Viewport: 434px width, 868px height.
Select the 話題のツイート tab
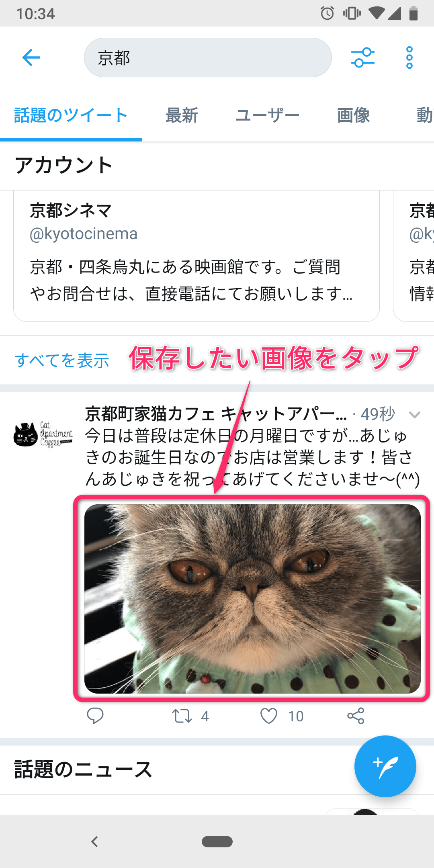71,115
